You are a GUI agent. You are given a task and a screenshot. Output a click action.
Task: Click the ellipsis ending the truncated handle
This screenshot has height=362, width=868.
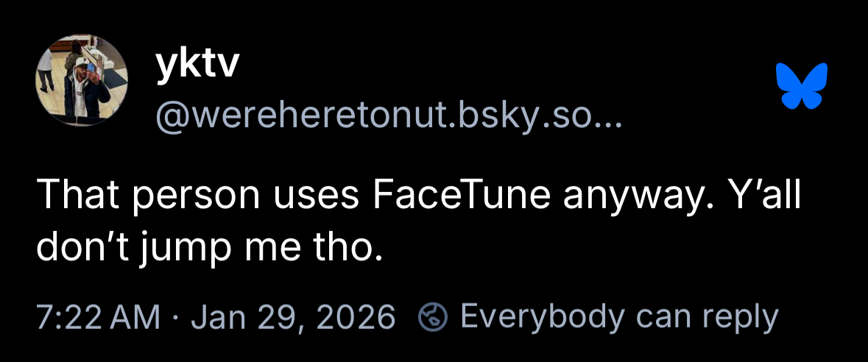[608, 118]
